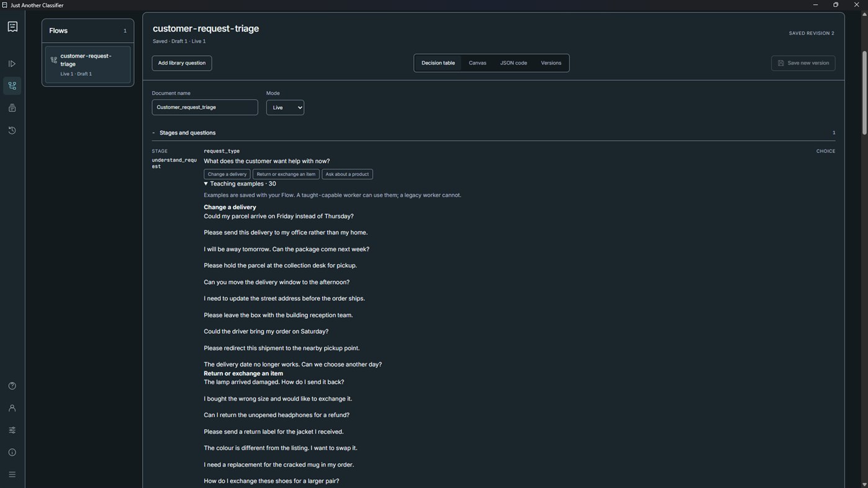This screenshot has width=868, height=488.
Task: Open the settings sliders icon
Action: pos(12,430)
